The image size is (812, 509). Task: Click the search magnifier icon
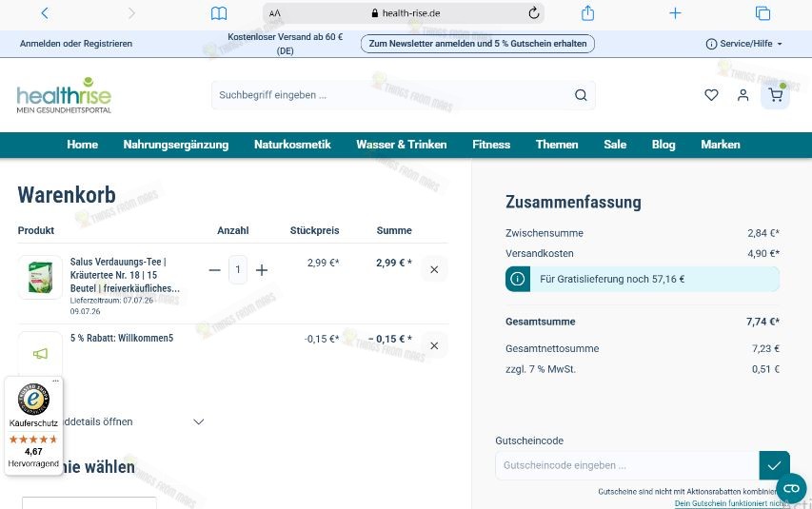point(581,95)
